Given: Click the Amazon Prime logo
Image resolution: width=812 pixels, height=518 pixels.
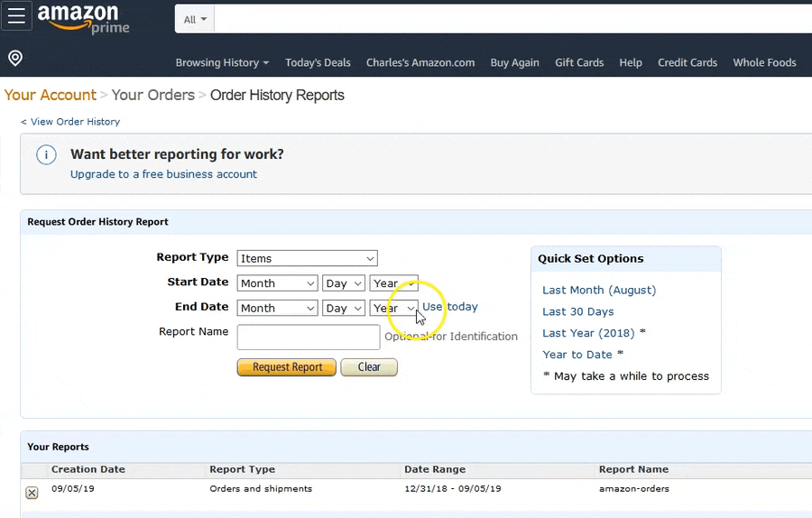Looking at the screenshot, I should pyautogui.click(x=83, y=18).
